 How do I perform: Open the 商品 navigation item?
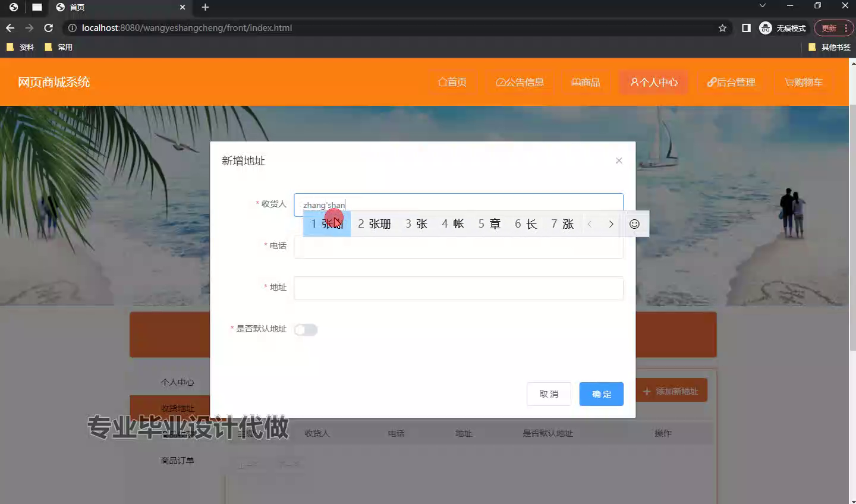click(x=586, y=82)
